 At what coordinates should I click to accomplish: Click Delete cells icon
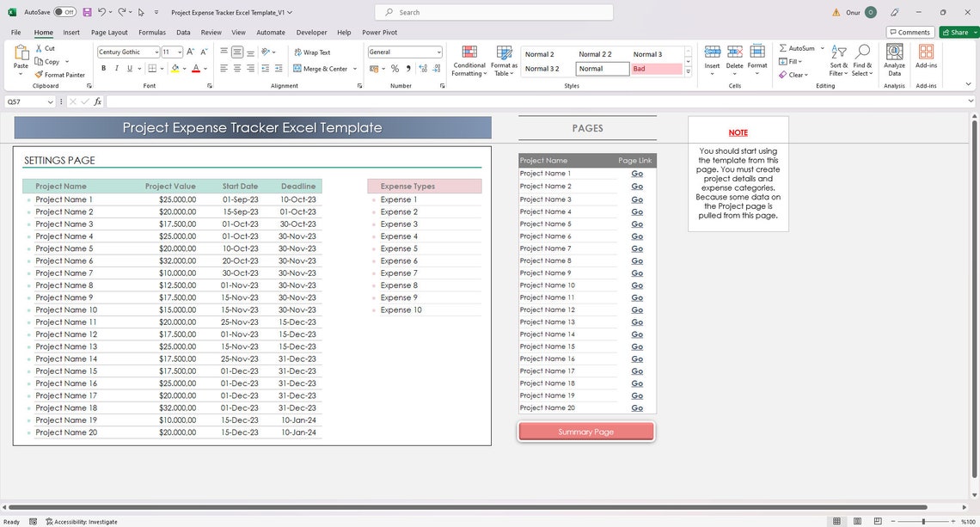pos(734,52)
